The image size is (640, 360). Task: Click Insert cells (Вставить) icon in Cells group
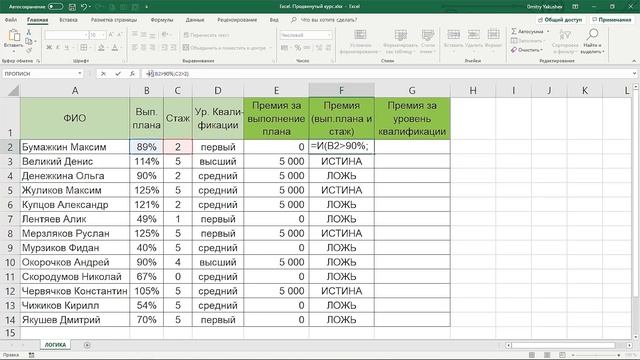coord(453,35)
